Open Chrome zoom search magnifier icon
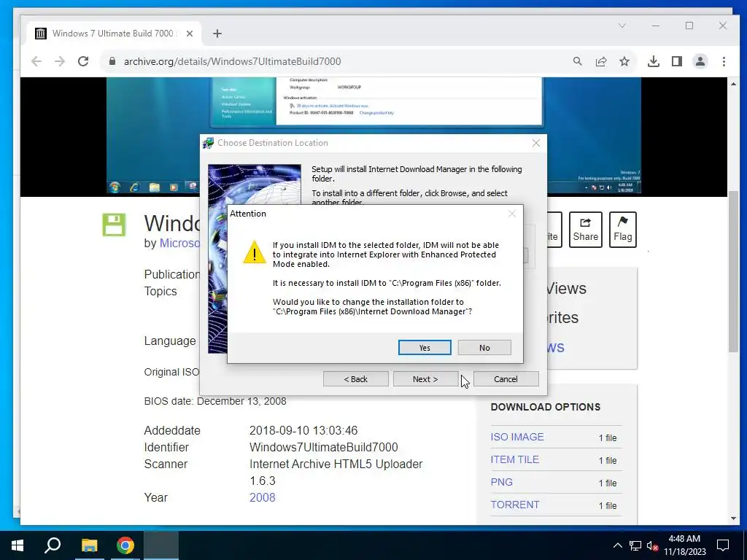 578,61
